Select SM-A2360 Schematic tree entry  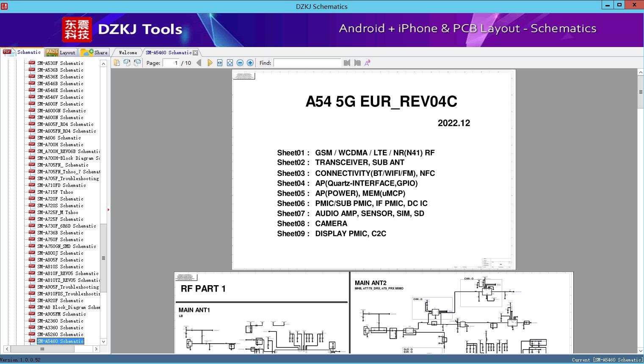[60, 321]
